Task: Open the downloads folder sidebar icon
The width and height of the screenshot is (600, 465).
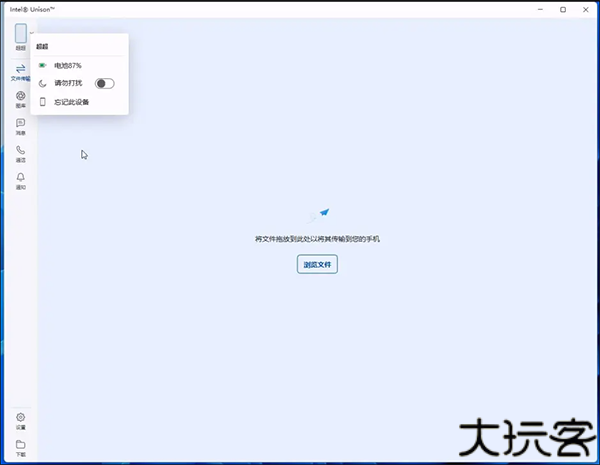Action: tap(20, 448)
